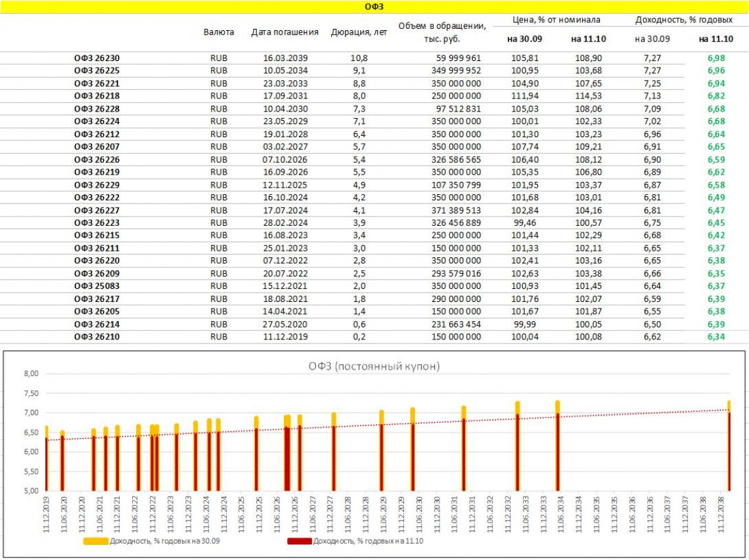Click the Цена, % от номинала header
The width and height of the screenshot is (749, 560).
click(x=556, y=20)
